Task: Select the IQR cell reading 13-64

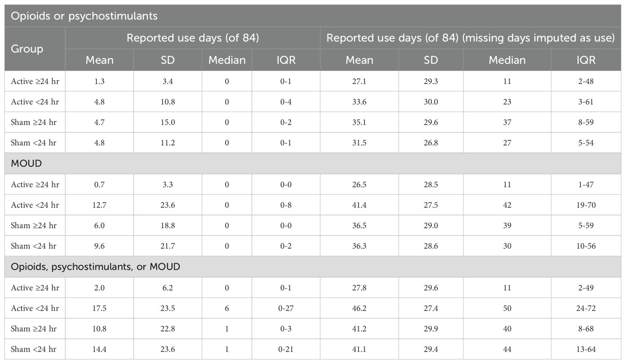Action: [586, 349]
